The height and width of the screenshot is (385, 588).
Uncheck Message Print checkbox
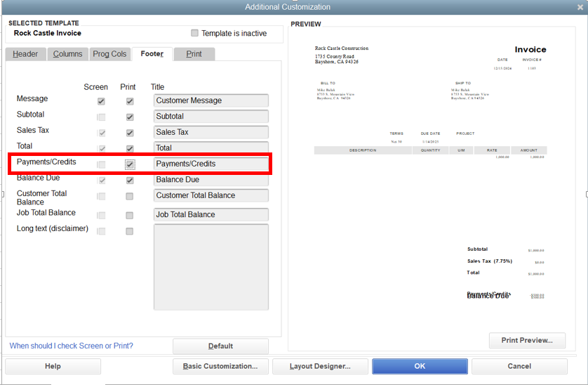click(130, 101)
